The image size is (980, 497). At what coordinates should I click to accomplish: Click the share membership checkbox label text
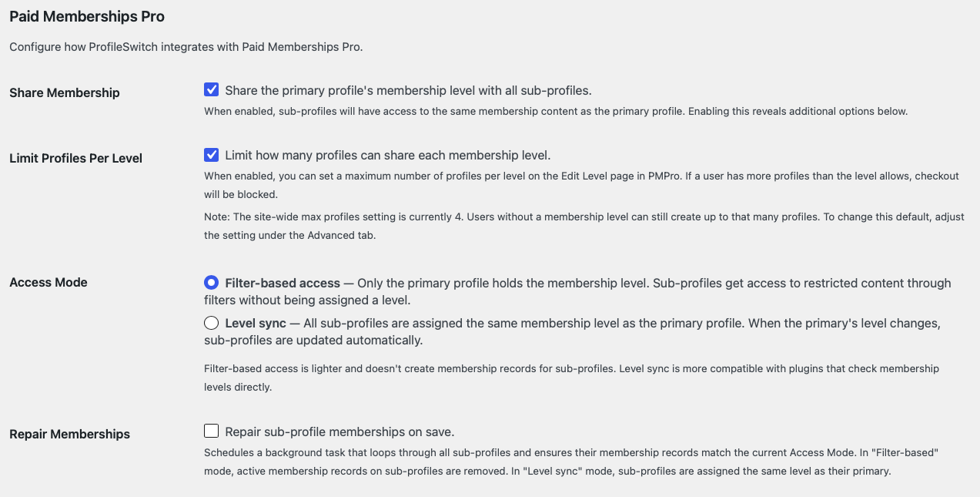[410, 90]
